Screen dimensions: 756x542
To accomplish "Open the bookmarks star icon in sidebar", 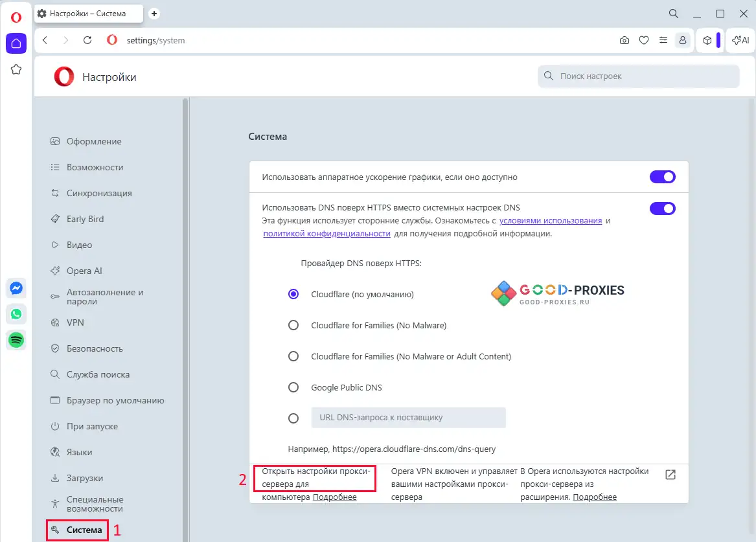I will pyautogui.click(x=16, y=69).
